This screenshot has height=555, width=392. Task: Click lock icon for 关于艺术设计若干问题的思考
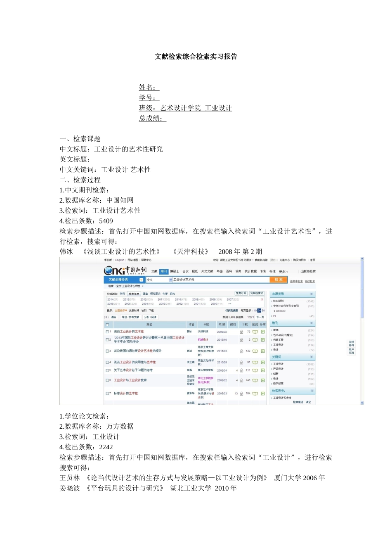pyautogui.click(x=241, y=370)
